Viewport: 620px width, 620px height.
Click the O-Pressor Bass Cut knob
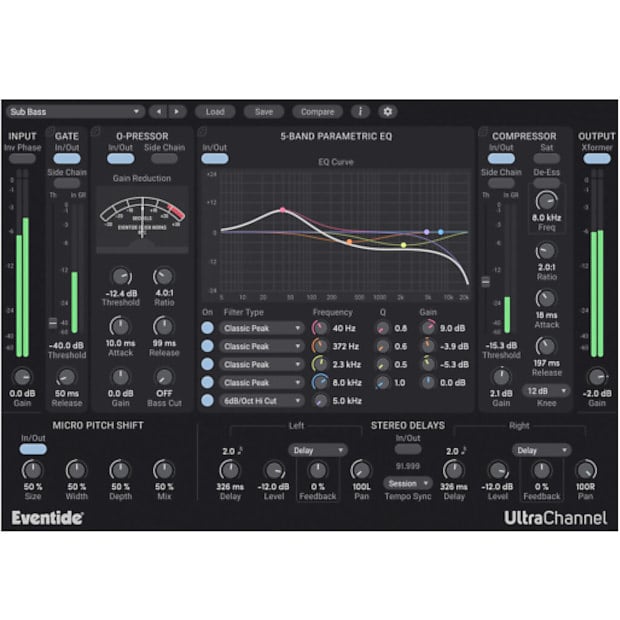(164, 377)
